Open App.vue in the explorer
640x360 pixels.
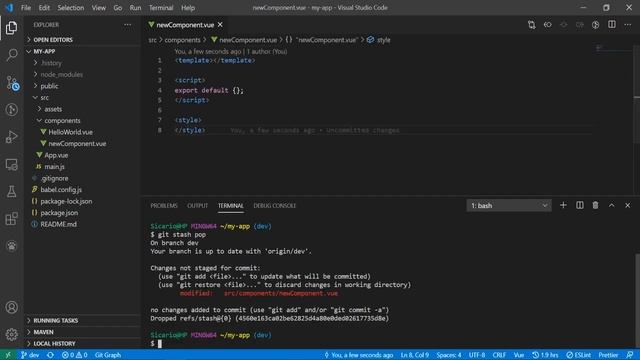pos(82,155)
